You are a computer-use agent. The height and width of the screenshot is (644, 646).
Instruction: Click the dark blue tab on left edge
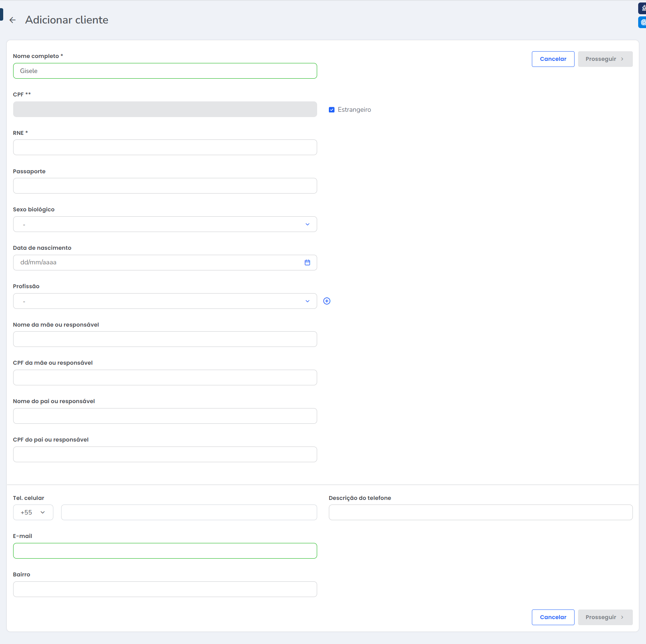click(x=1, y=14)
